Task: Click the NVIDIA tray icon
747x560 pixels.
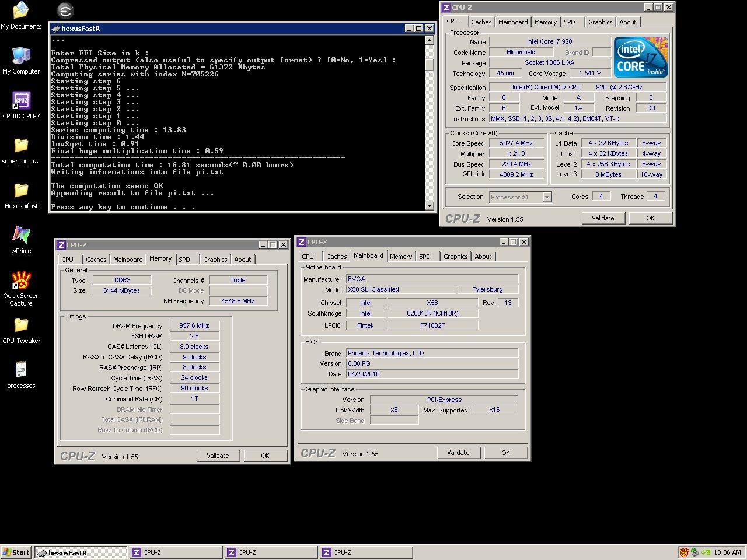Action: [706, 552]
